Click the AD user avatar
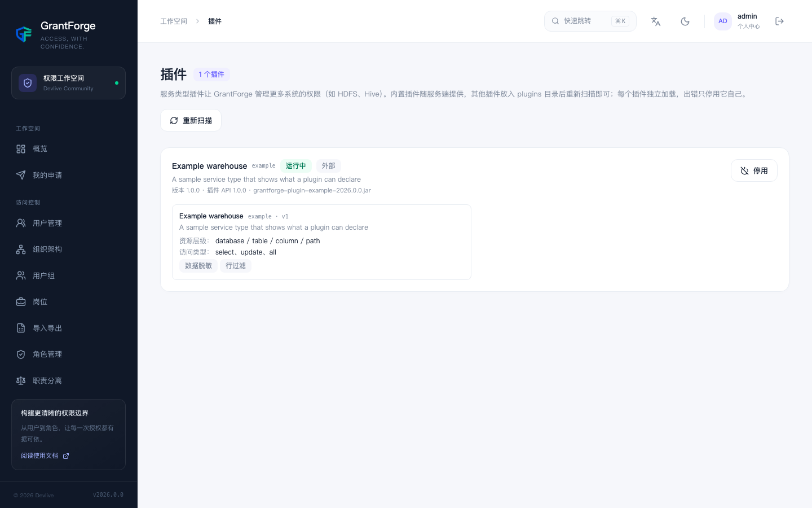The height and width of the screenshot is (508, 812). pos(723,21)
